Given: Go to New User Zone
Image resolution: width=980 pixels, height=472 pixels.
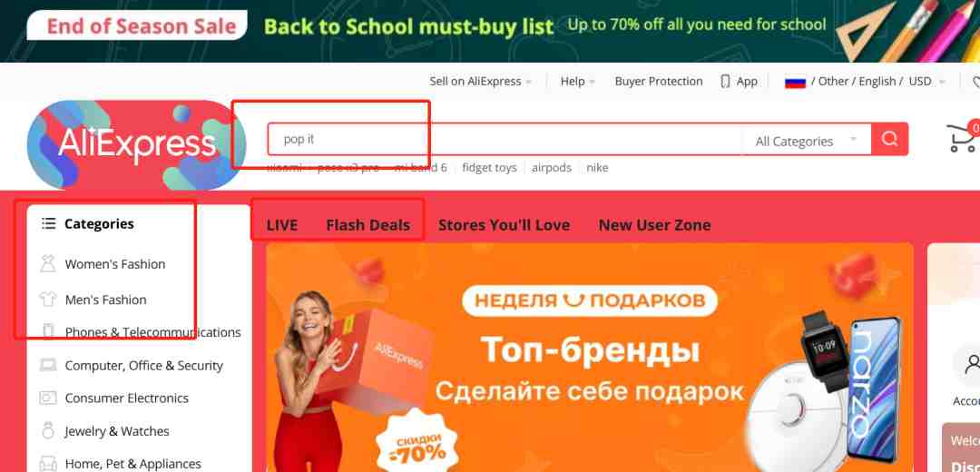Looking at the screenshot, I should [654, 225].
